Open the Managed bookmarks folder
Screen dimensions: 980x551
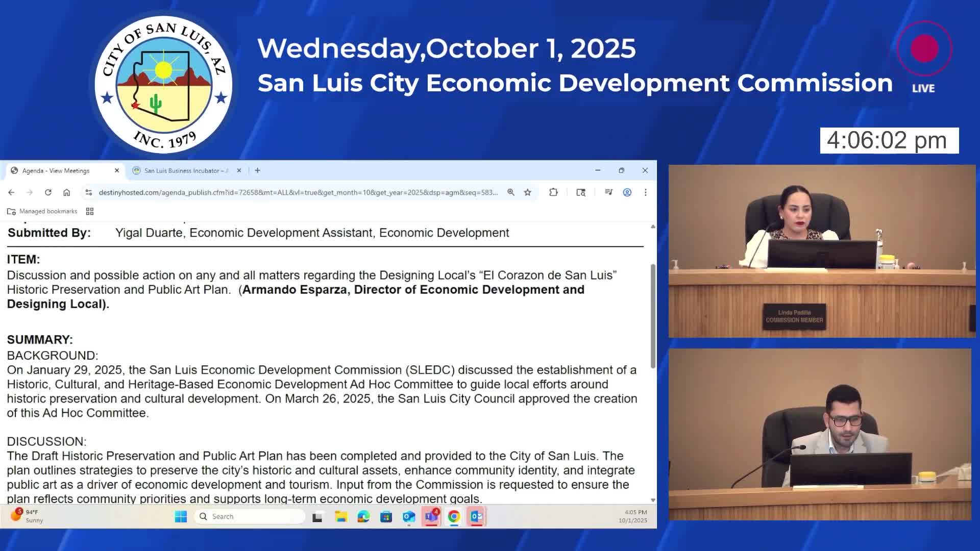42,211
